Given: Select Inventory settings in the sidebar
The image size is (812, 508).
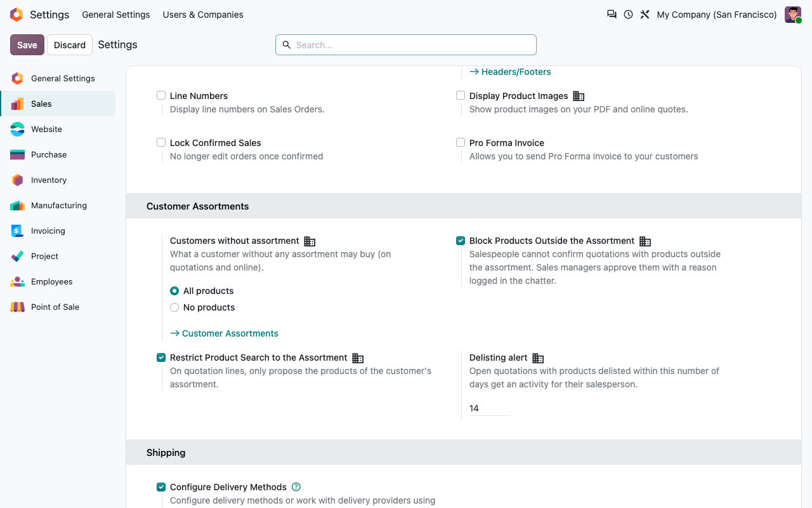Looking at the screenshot, I should pyautogui.click(x=58, y=180).
